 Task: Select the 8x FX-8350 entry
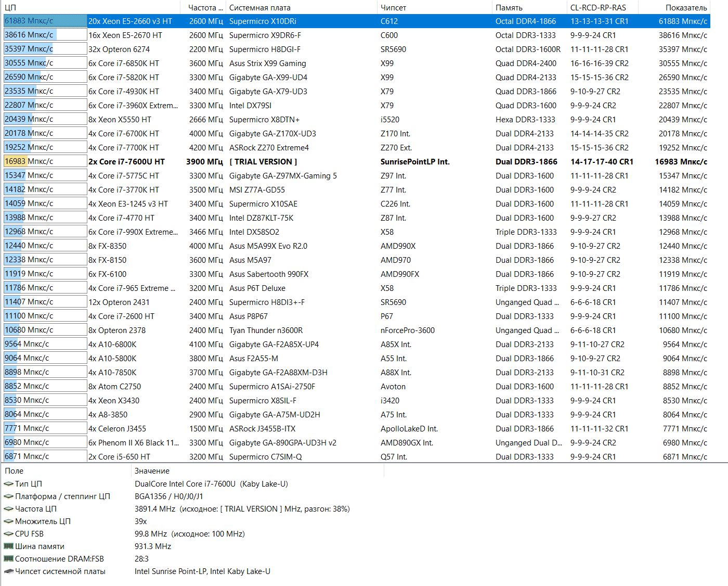click(x=108, y=246)
